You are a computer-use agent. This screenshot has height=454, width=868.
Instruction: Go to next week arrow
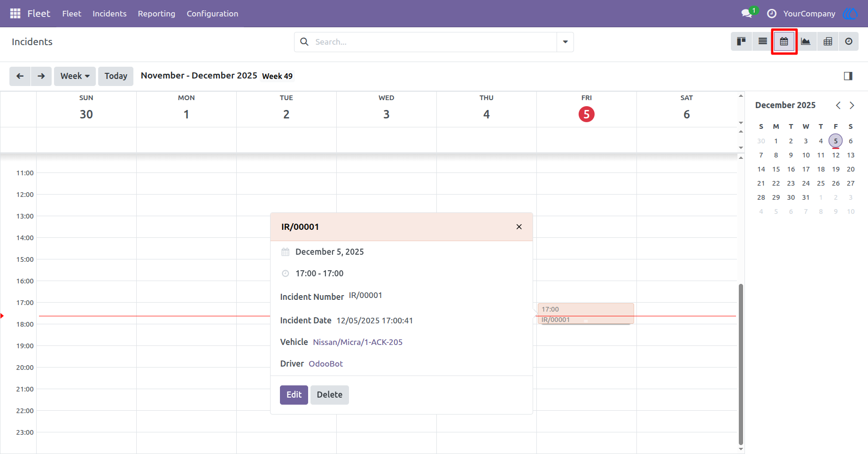(x=41, y=76)
